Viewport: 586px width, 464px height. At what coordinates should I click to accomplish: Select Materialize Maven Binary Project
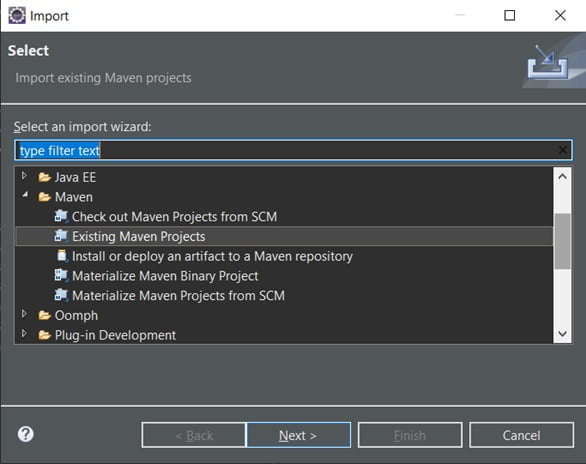click(x=165, y=276)
